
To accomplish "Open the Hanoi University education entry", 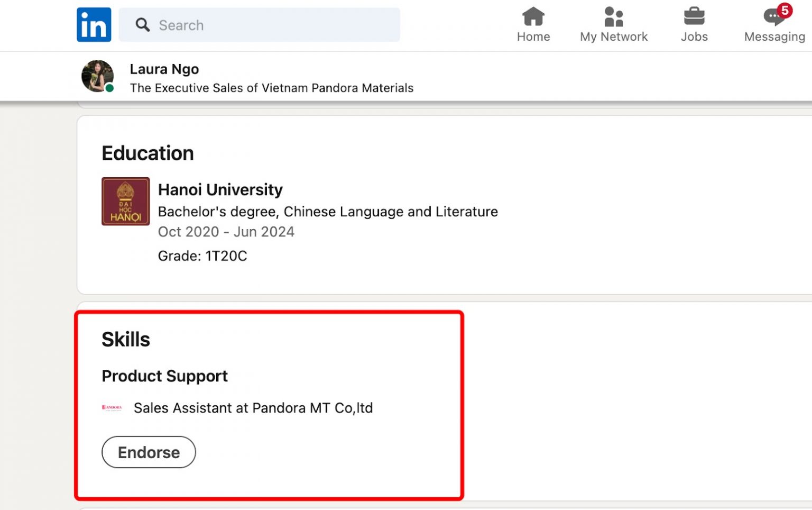I will 220,189.
